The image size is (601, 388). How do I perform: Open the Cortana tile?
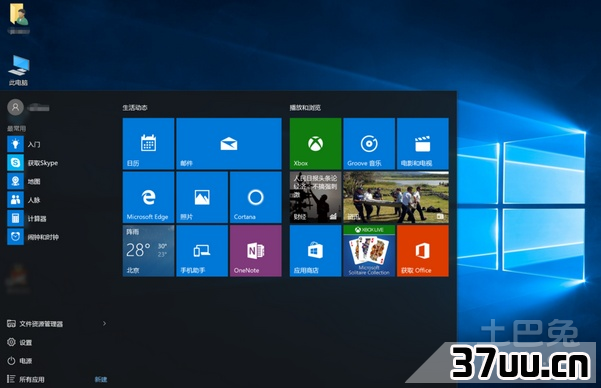(x=256, y=197)
